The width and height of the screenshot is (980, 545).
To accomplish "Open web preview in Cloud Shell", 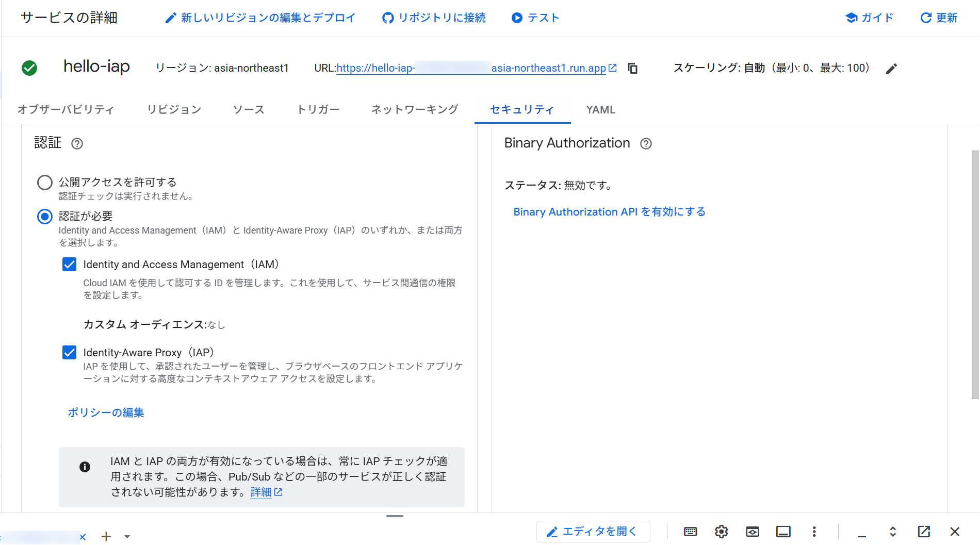I will click(752, 531).
